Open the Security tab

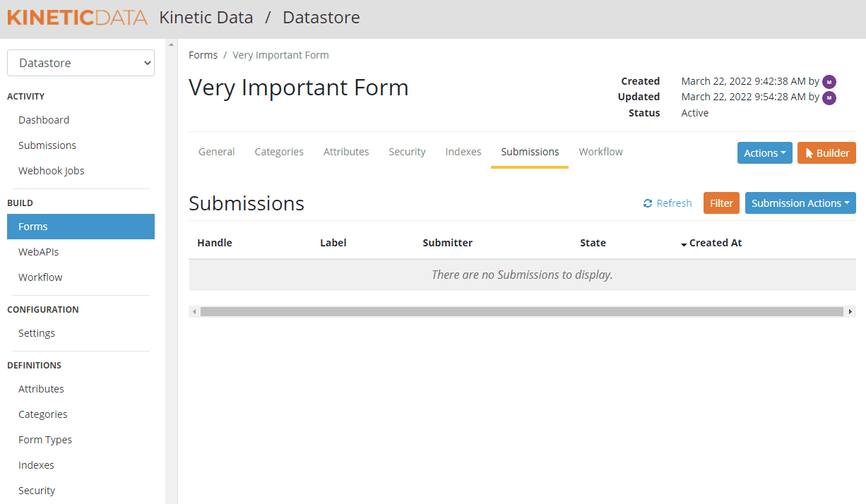click(407, 152)
